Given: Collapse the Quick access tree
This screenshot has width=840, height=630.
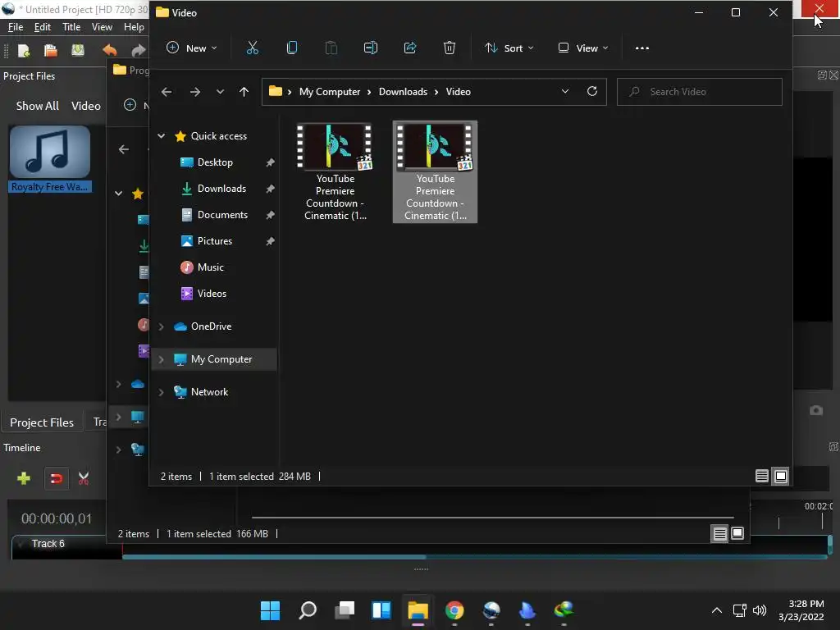Looking at the screenshot, I should [x=162, y=136].
